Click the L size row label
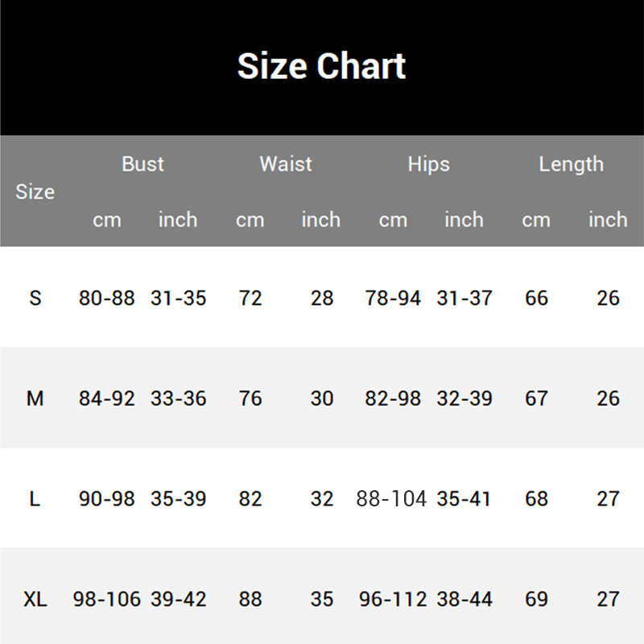The width and height of the screenshot is (644, 644). click(35, 499)
